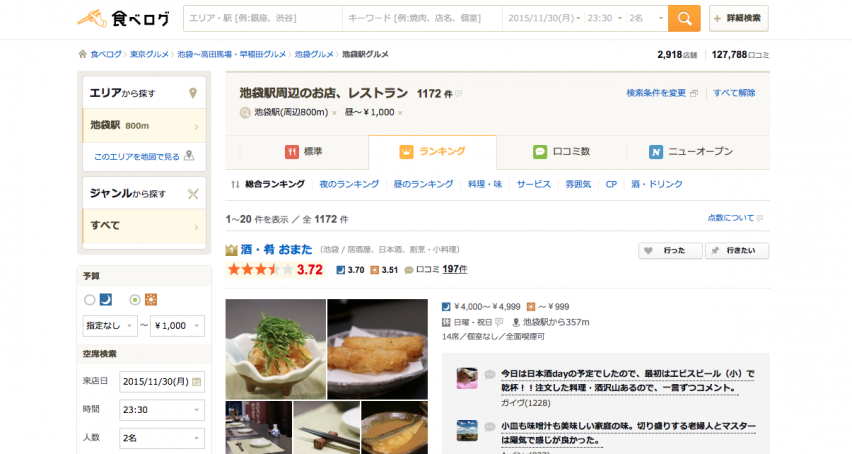The height and width of the screenshot is (454, 852).
Task: Click the orange magnifier search button
Action: pyautogui.click(x=684, y=18)
